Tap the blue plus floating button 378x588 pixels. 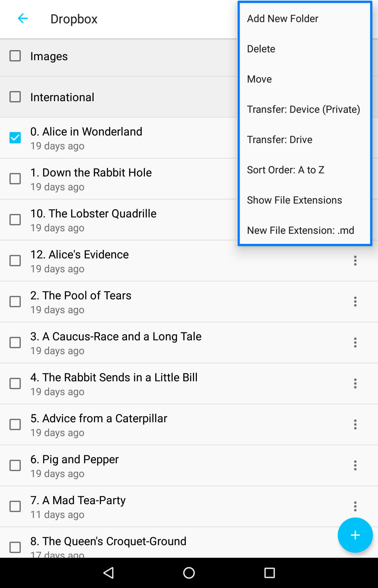click(355, 535)
